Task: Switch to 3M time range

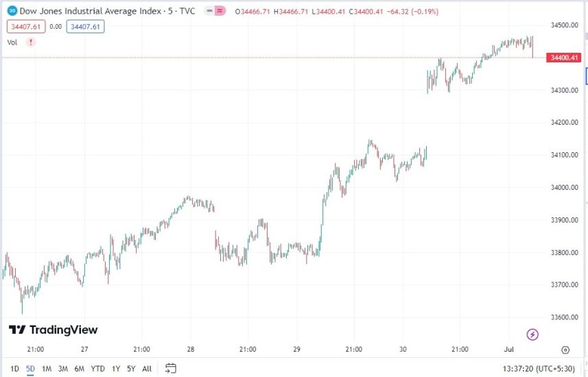Action: point(62,369)
